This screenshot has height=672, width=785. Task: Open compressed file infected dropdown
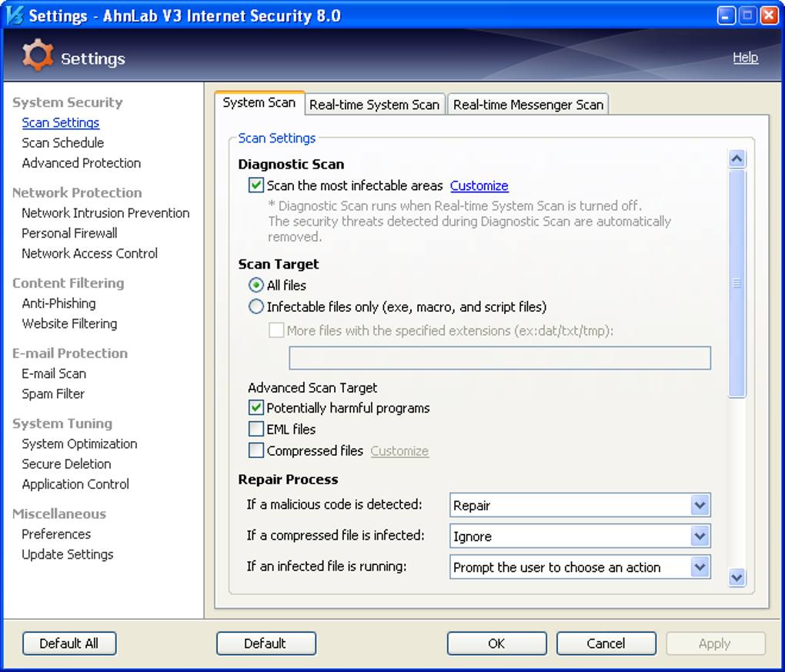(580, 537)
